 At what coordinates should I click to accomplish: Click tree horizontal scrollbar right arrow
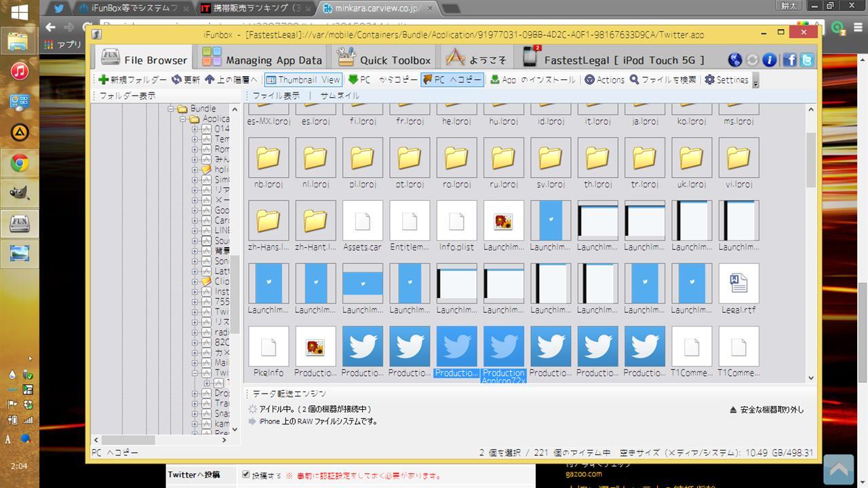pyautogui.click(x=224, y=440)
